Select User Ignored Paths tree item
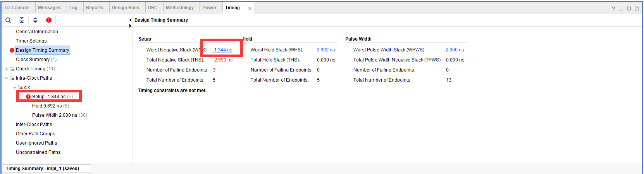 point(36,143)
